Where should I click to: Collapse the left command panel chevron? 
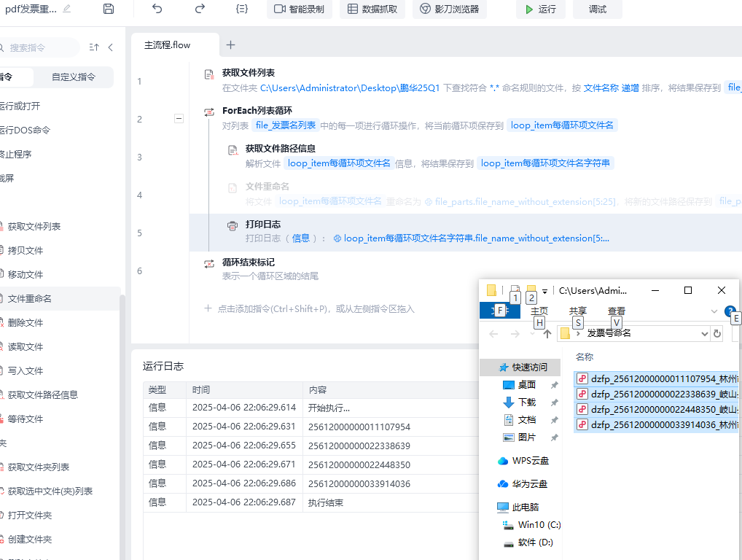coord(111,47)
